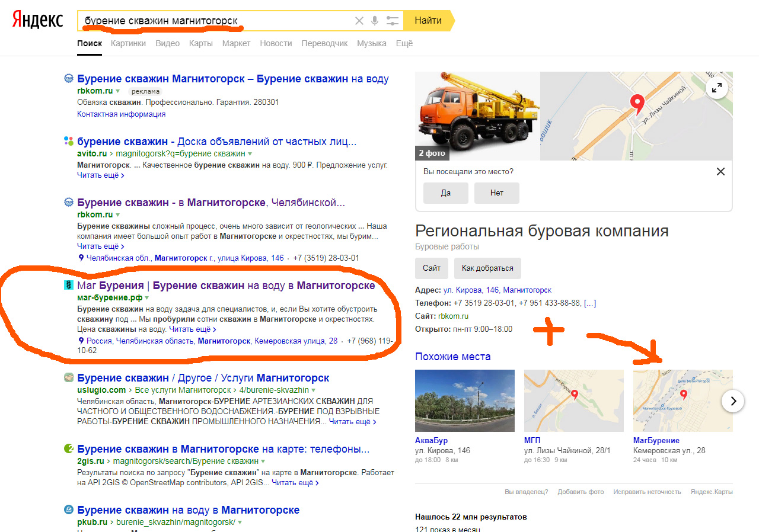Open dropdown arrow beside маг-бурение.рф
Viewport: 759px width, 532px height.
[147, 298]
